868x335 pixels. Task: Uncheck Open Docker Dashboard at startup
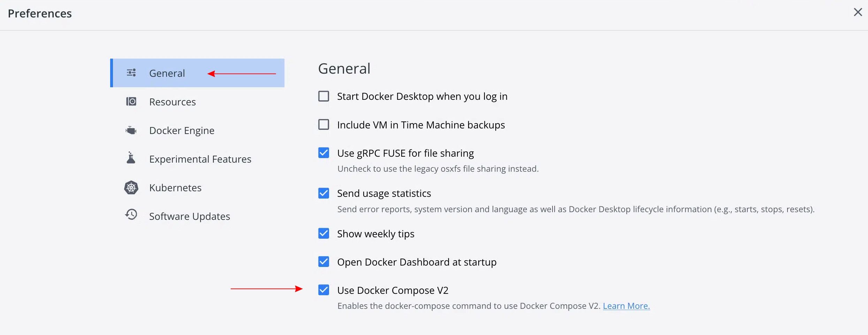tap(323, 262)
